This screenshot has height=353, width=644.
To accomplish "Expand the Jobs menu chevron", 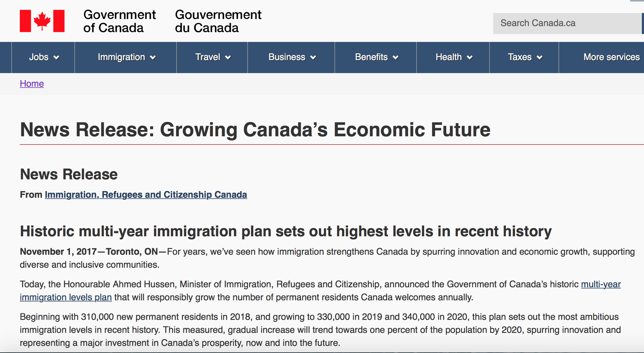I will pos(57,58).
